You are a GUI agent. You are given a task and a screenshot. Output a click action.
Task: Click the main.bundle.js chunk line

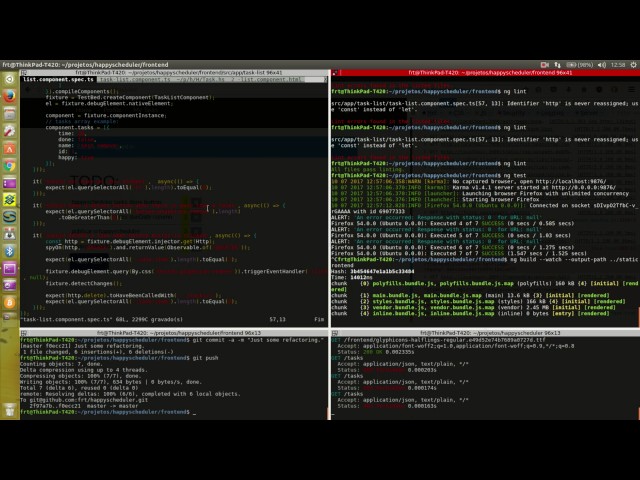coord(470,296)
